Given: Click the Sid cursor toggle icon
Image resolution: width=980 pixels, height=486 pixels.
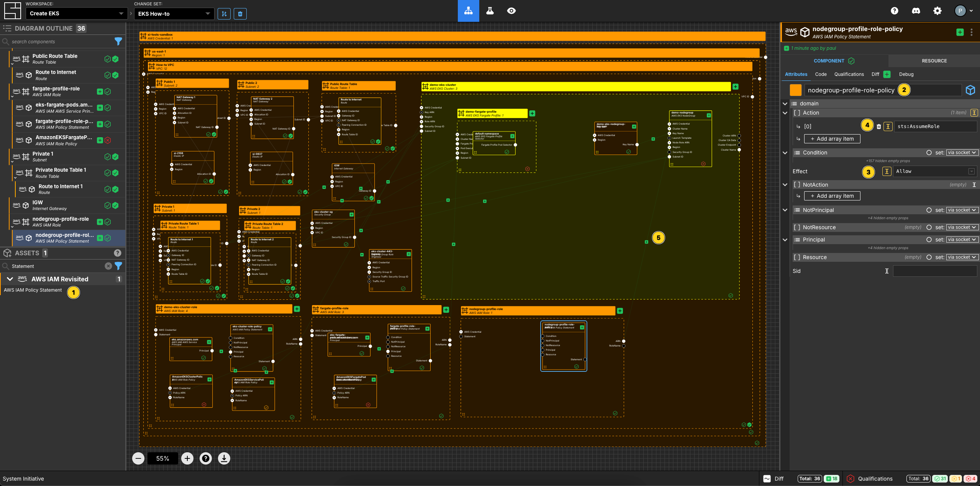Looking at the screenshot, I should (887, 271).
